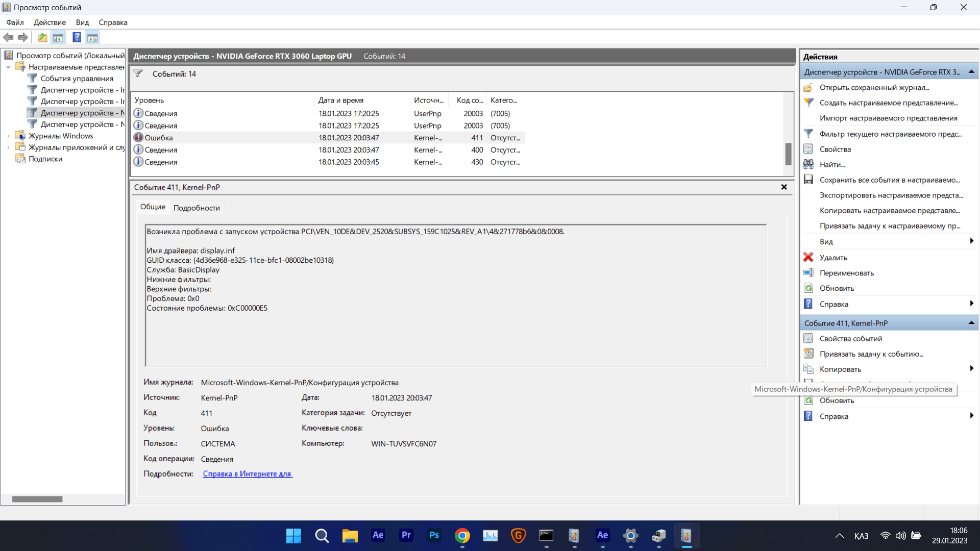Click the Windows Start button
The width and height of the screenshot is (980, 551).
293,536
